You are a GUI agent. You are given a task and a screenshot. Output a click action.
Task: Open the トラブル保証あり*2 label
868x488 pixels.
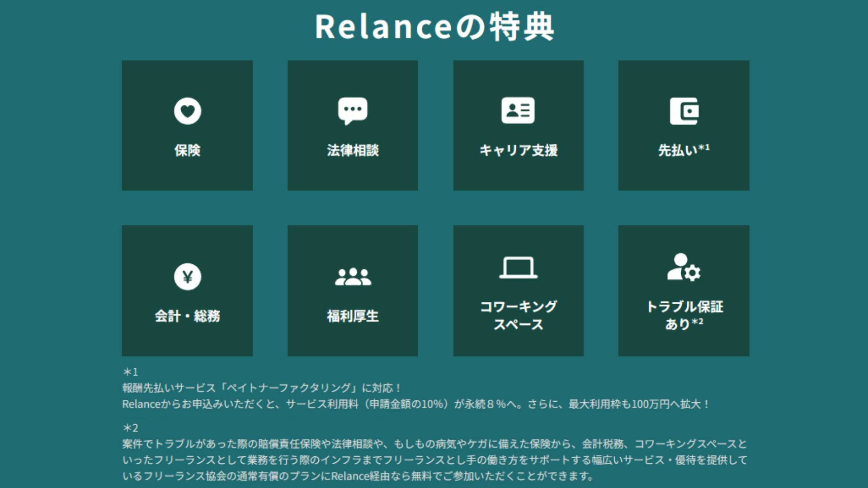pyautogui.click(x=684, y=315)
